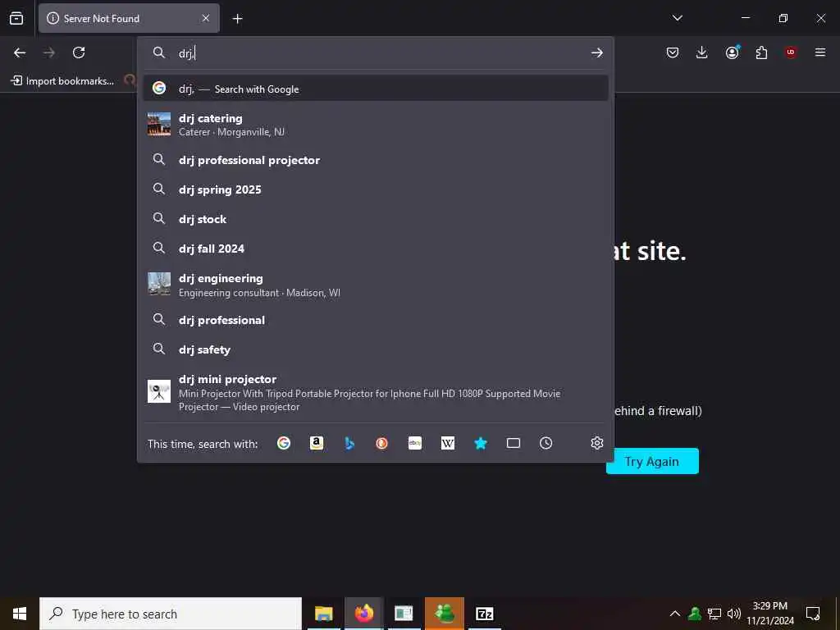Go back one page
Viewport: 840px width, 630px height.
tap(20, 52)
